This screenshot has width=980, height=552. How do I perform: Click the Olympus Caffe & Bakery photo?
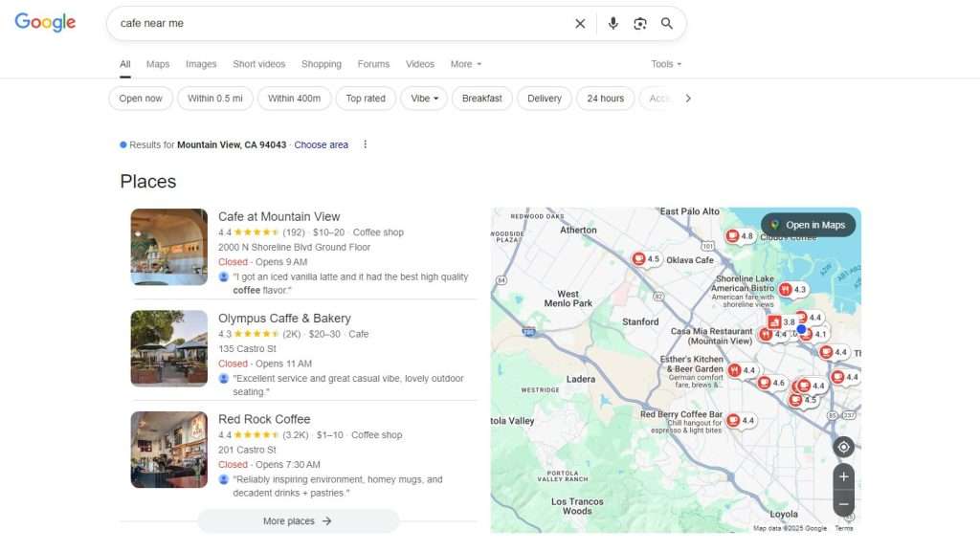(x=168, y=348)
